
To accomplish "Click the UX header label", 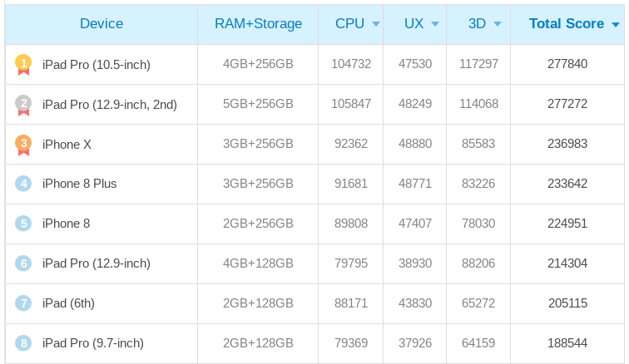I will point(414,23).
